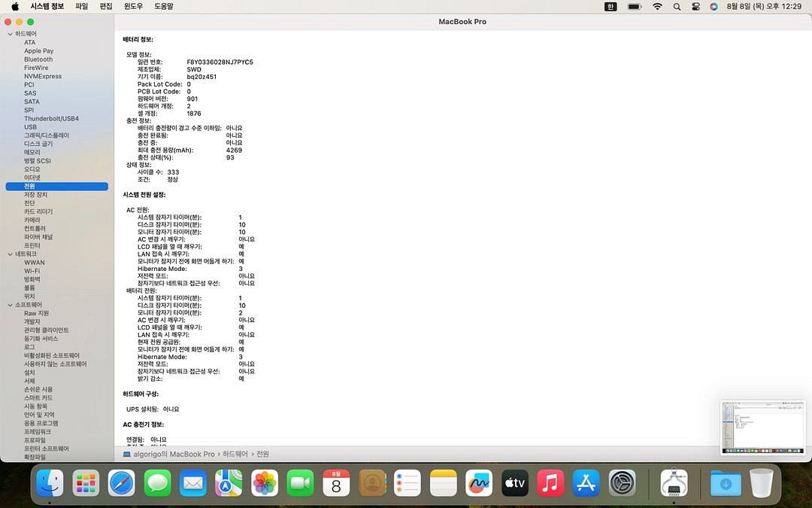Show NVMExpress hardware details
The width and height of the screenshot is (812, 508).
pyautogui.click(x=43, y=76)
